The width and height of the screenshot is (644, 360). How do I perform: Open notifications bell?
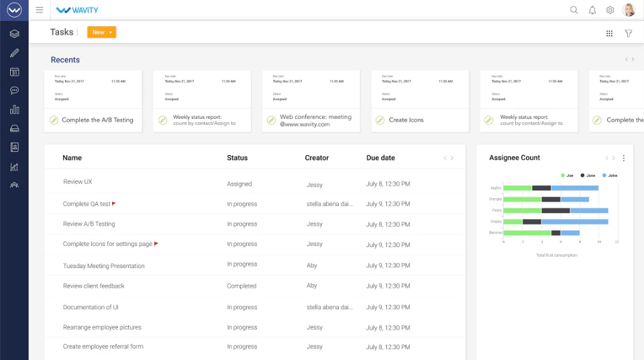(592, 10)
